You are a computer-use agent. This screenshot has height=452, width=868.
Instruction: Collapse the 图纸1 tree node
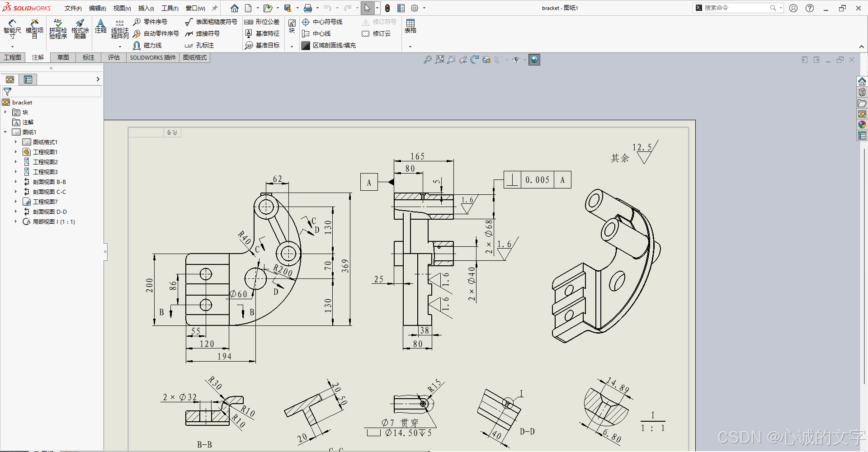coord(5,132)
